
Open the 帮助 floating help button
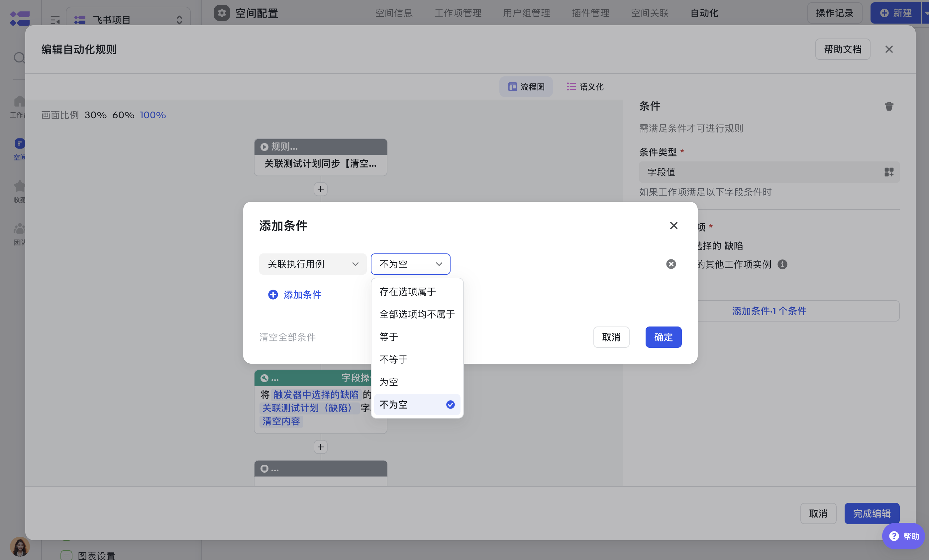903,536
